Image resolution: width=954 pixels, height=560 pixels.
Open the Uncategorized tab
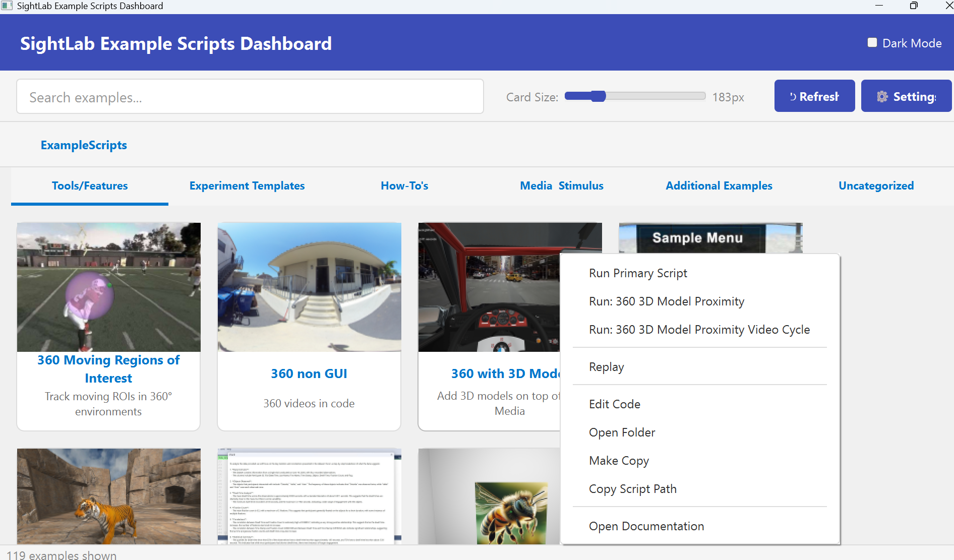(876, 186)
